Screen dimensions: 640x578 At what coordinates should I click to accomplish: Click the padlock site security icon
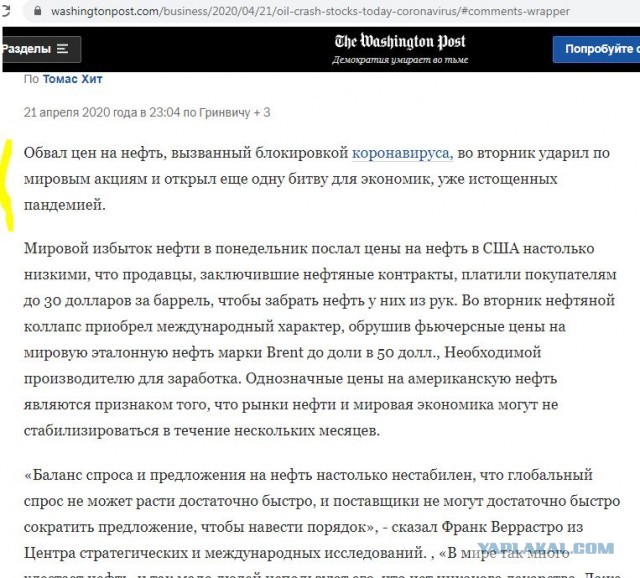[38, 11]
